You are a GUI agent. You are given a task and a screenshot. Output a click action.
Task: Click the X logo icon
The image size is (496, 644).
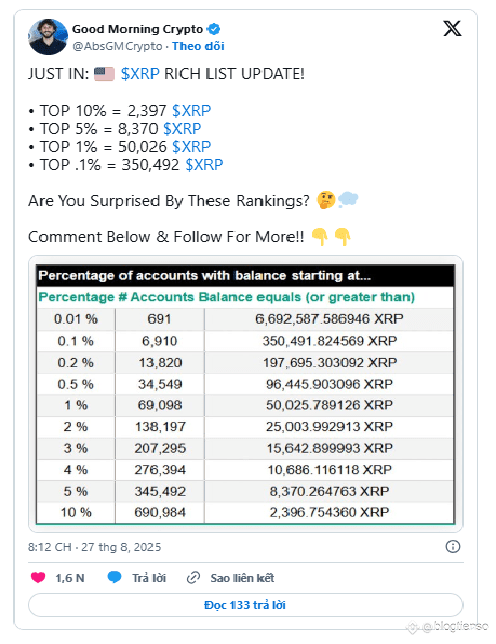pos(452,28)
